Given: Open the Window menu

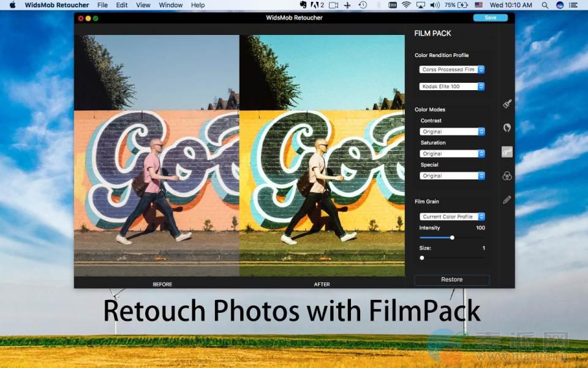Looking at the screenshot, I should pos(170,5).
